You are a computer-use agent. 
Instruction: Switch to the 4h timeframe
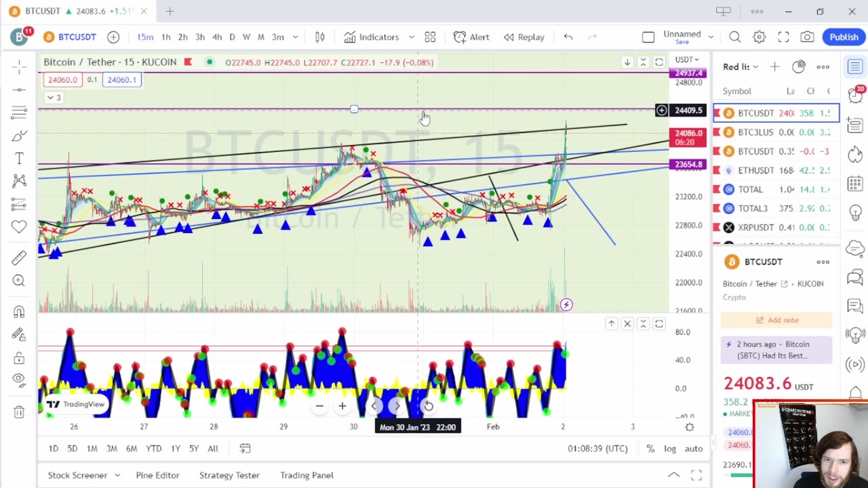point(217,37)
